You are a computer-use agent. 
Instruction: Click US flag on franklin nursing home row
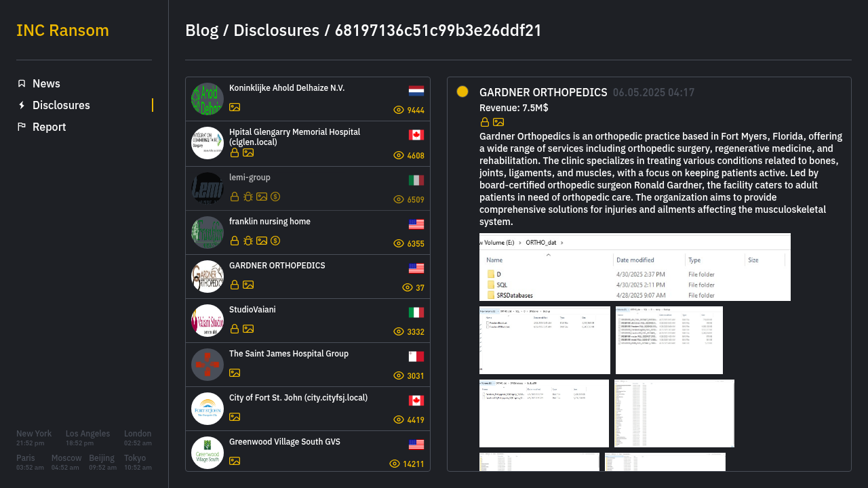pyautogui.click(x=416, y=224)
